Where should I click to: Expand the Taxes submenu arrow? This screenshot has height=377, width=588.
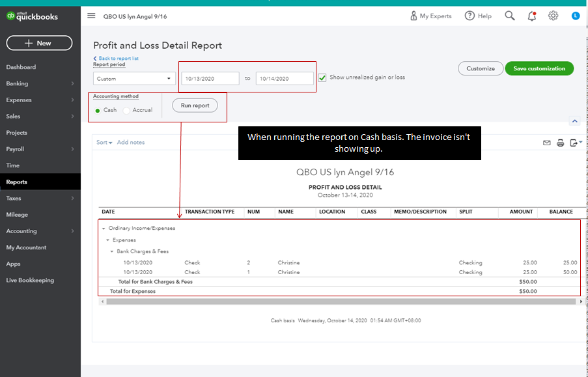72,198
